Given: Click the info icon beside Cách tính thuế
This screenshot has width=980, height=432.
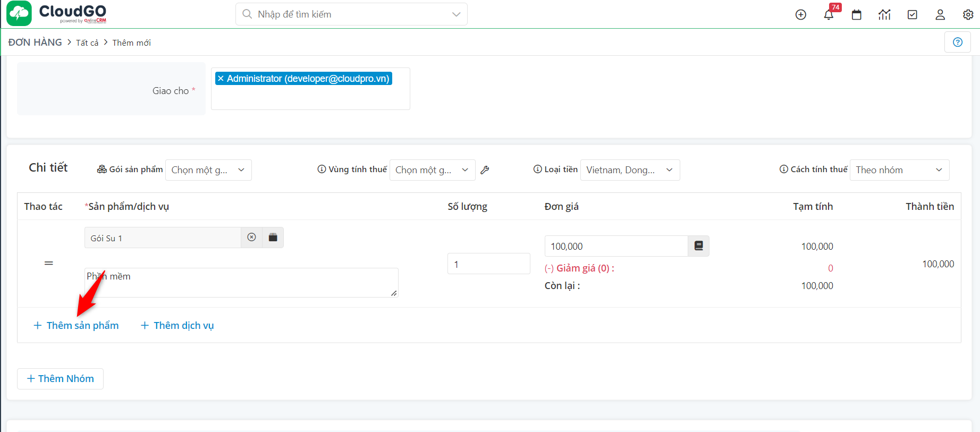Looking at the screenshot, I should click(x=784, y=169).
